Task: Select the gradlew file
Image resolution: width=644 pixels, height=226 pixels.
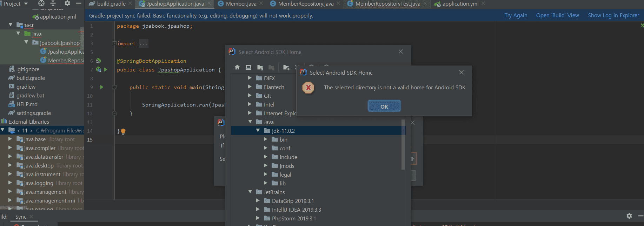Action: click(22, 87)
